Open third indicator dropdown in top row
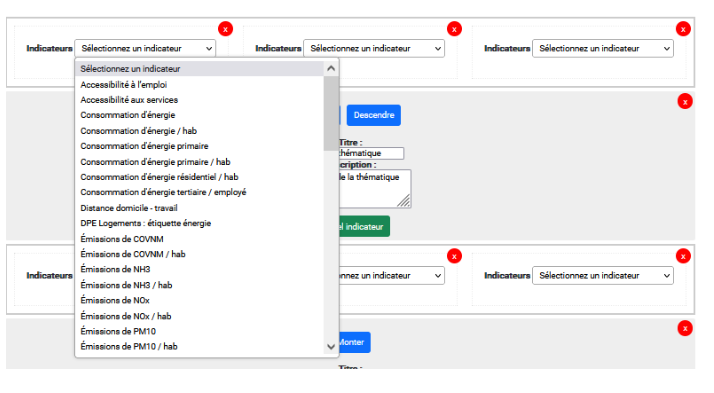The image size is (714, 393). tap(603, 48)
